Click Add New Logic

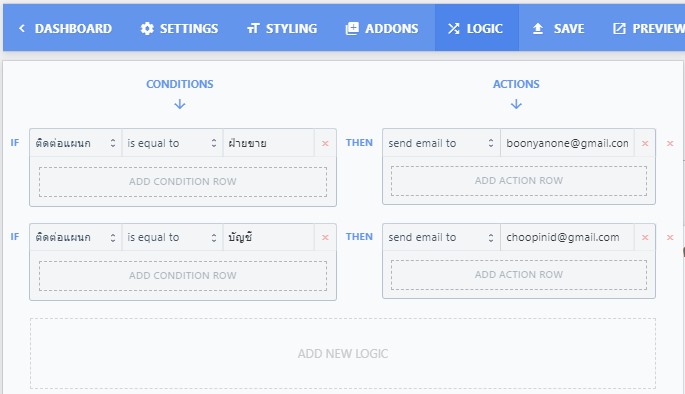[x=343, y=353]
